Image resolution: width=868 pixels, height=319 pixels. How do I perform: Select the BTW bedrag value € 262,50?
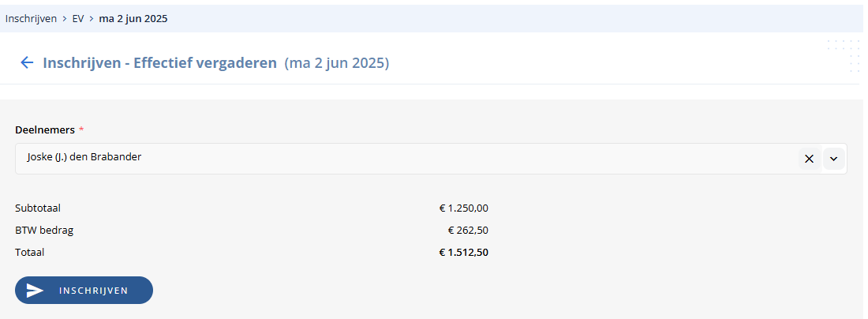pos(468,231)
